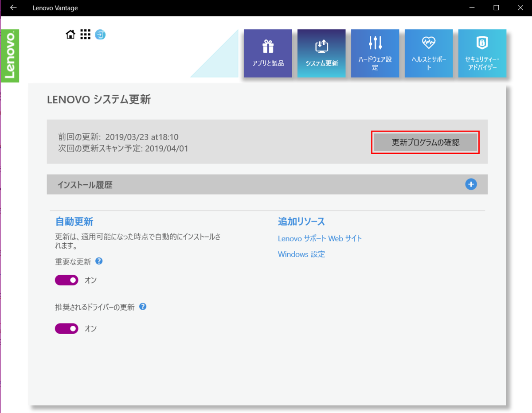Select the システム更新 tile
This screenshot has height=413, width=532.
point(321,53)
